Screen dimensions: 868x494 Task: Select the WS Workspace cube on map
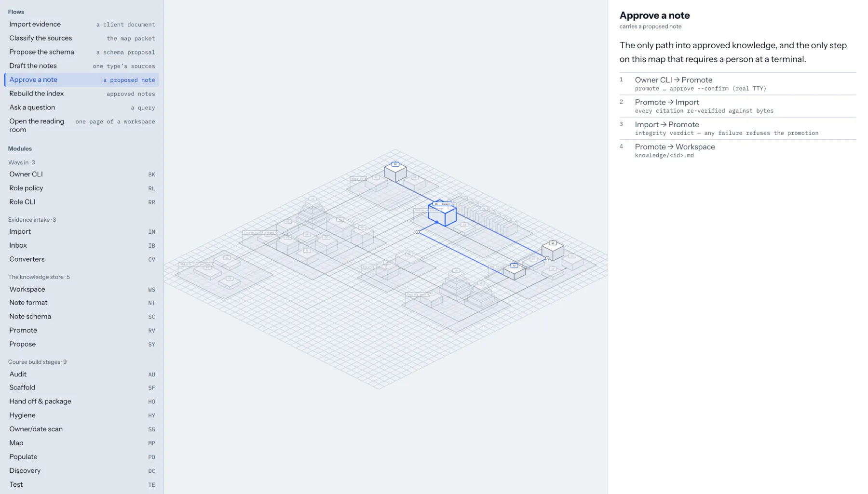[x=553, y=251]
